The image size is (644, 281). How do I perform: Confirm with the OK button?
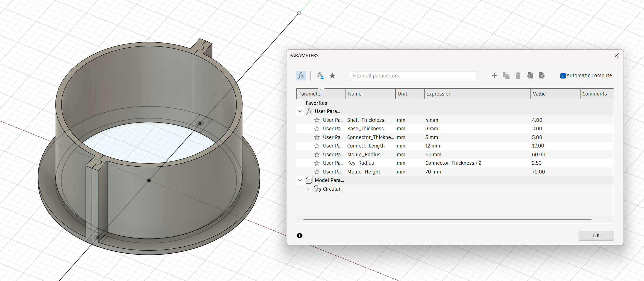[x=596, y=236]
